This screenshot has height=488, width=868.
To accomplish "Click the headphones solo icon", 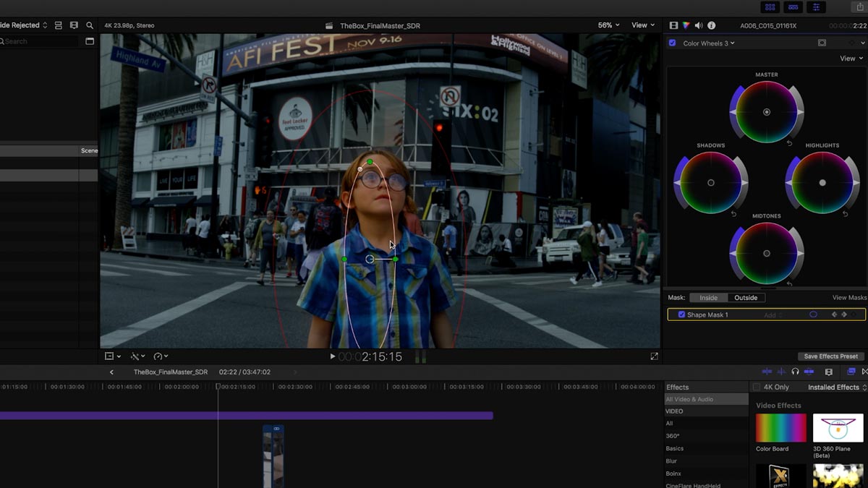I will 795,372.
